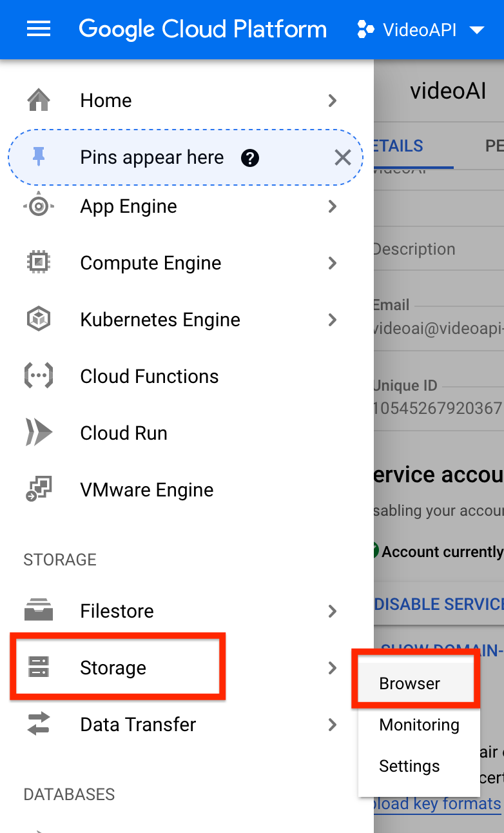Expand the Compute Engine submenu chevron
This screenshot has width=504, height=833.
pyautogui.click(x=333, y=263)
